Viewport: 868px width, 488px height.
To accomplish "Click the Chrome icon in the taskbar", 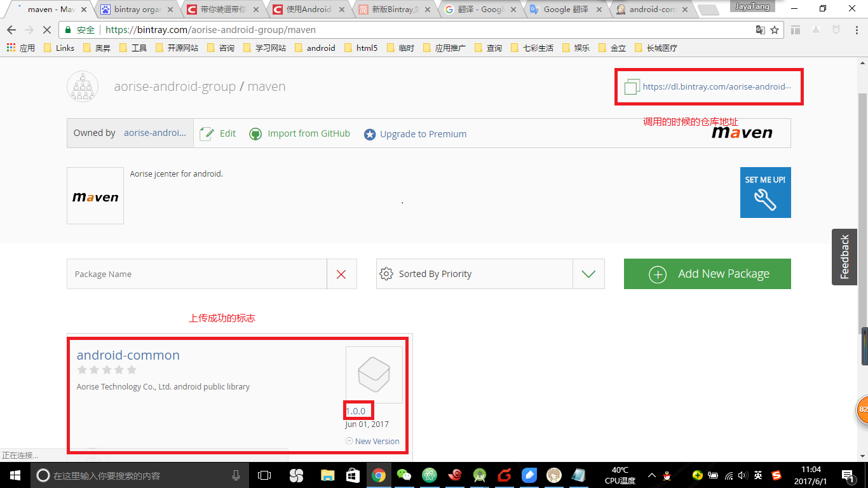I will point(379,475).
